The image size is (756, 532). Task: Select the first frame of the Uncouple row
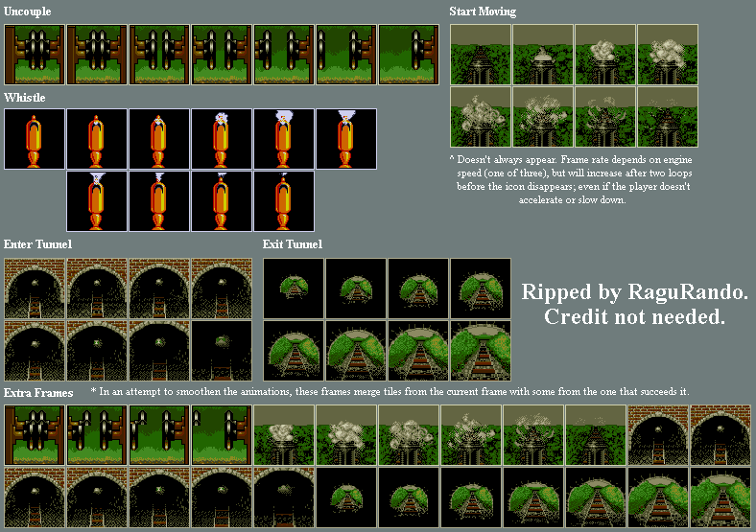click(35, 55)
